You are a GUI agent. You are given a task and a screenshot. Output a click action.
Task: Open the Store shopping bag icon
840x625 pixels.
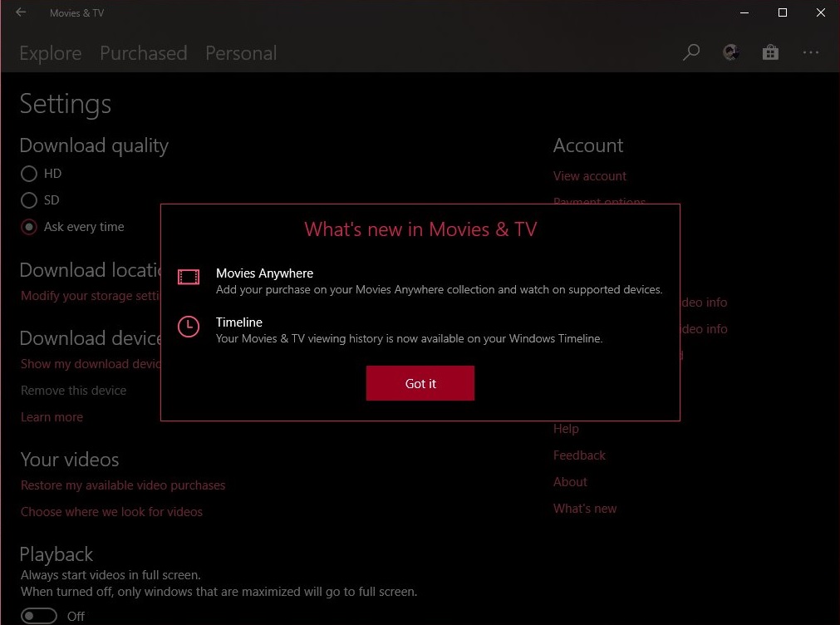[x=770, y=52]
